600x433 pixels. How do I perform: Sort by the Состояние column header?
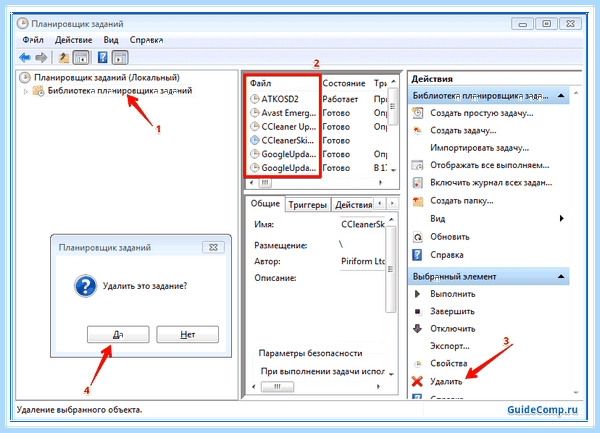tap(344, 83)
